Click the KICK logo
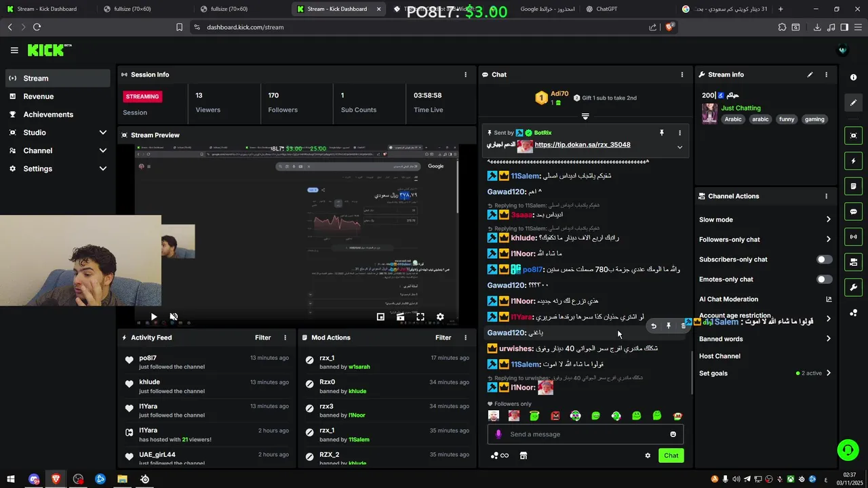The image size is (868, 488). click(49, 50)
